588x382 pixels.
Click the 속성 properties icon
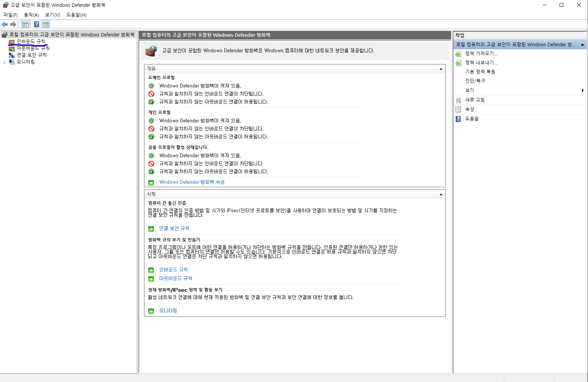(458, 110)
